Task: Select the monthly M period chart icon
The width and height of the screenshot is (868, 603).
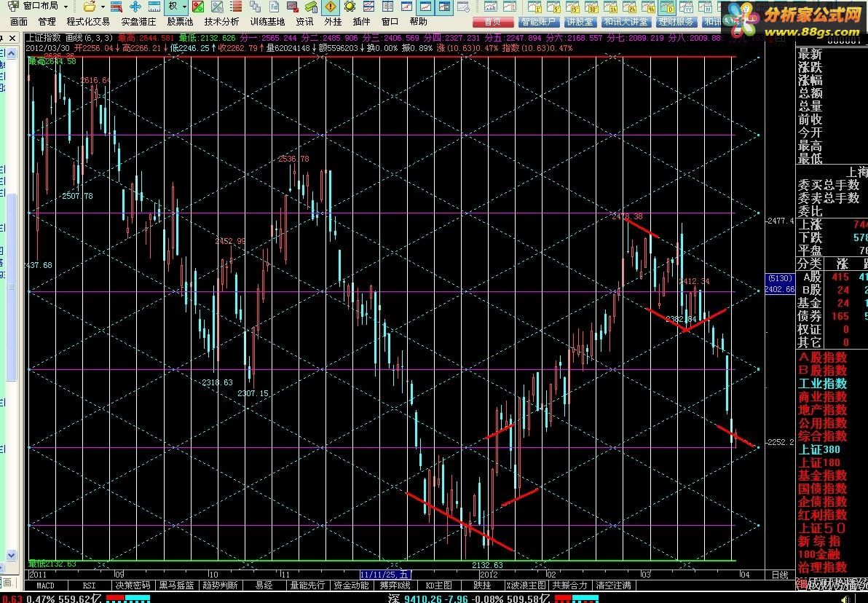Action: click(705, 7)
